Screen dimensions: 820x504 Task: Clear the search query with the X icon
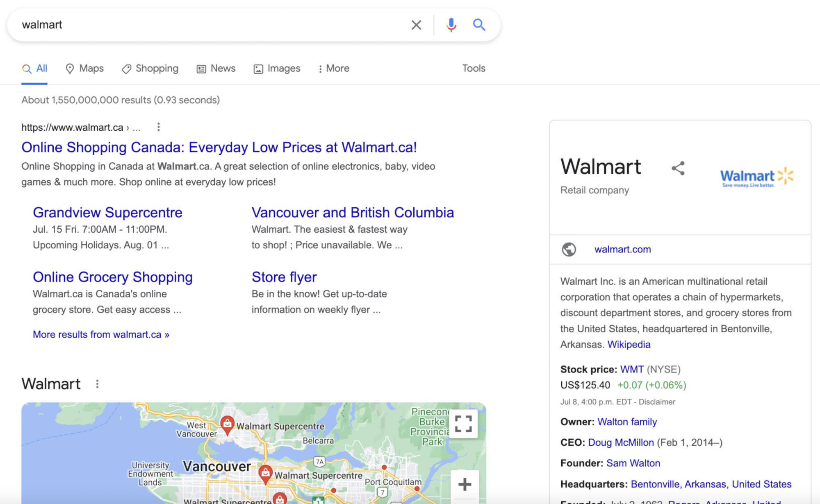(x=416, y=25)
